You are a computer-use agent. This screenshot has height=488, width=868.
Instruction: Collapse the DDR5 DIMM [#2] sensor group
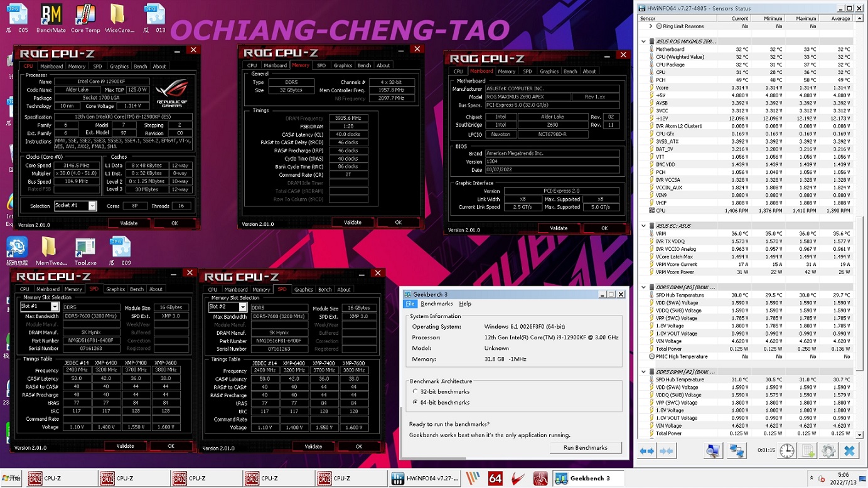643,372
